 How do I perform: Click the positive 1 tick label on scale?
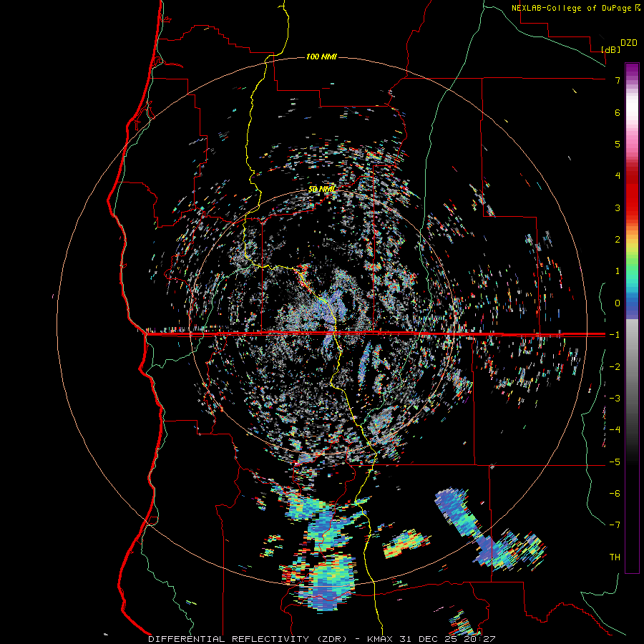tap(618, 271)
